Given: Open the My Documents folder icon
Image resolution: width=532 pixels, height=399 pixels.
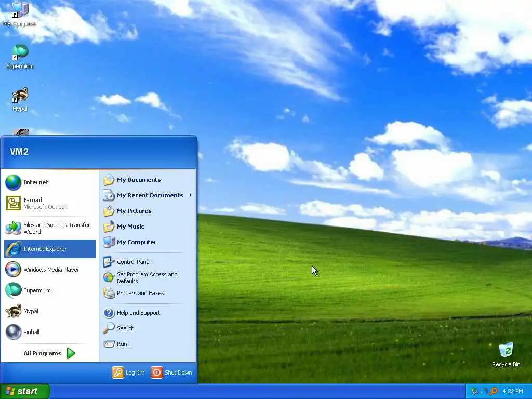Looking at the screenshot, I should (x=109, y=180).
